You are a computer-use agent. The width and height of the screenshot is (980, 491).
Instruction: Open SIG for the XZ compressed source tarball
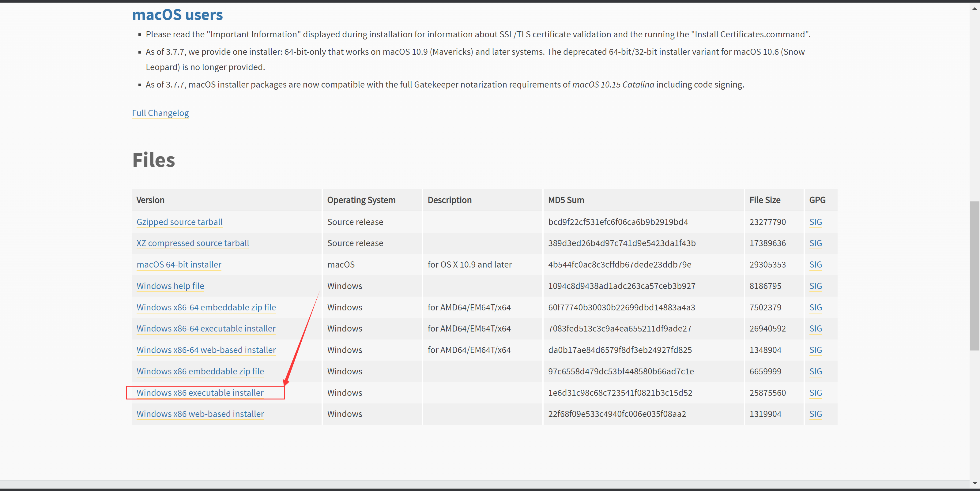click(x=816, y=243)
